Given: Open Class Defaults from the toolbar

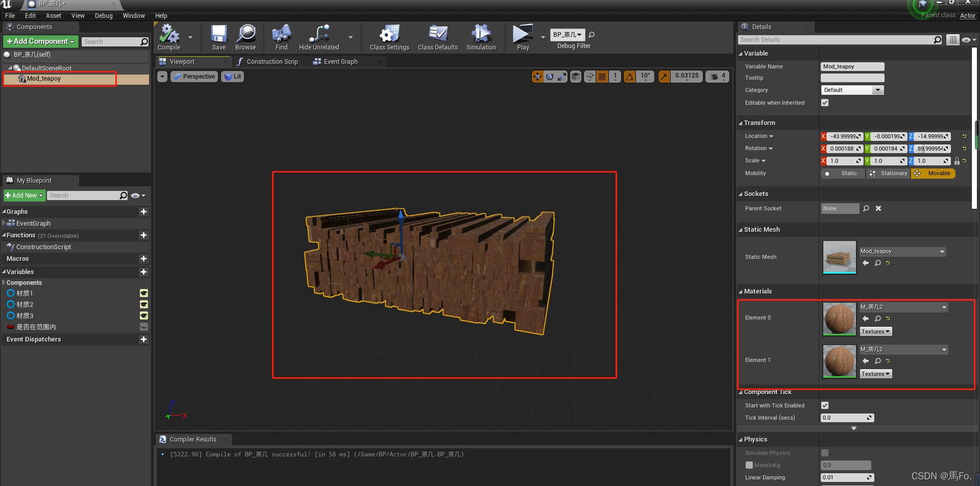Looking at the screenshot, I should click(x=437, y=35).
